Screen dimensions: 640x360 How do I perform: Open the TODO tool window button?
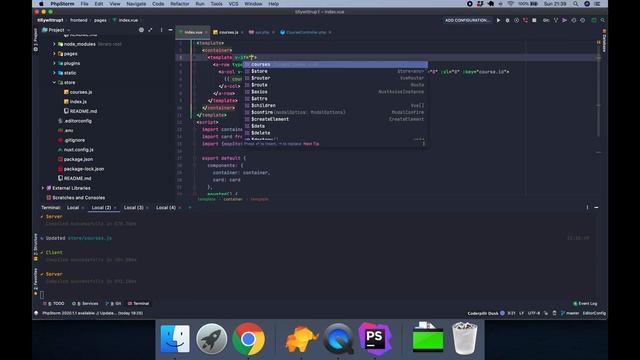pos(54,303)
